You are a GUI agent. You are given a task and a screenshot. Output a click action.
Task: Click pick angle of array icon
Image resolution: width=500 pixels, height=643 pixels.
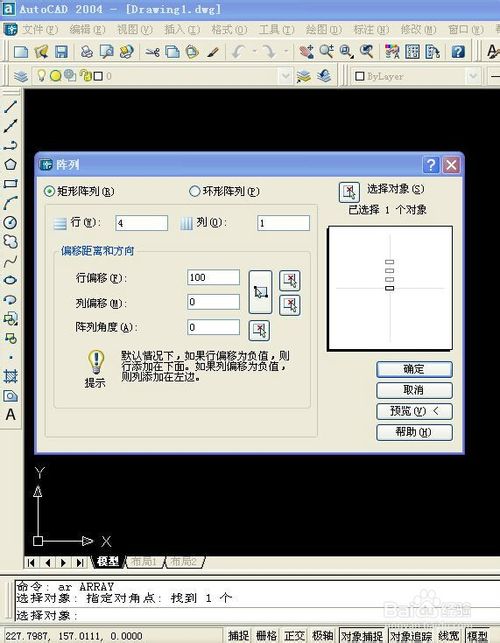point(259,330)
